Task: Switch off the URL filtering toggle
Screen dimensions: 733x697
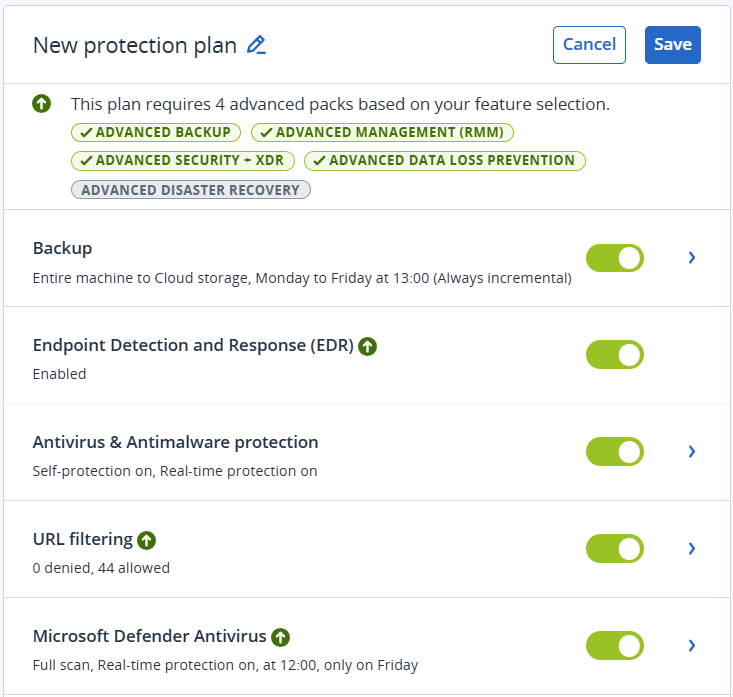Action: [x=614, y=549]
